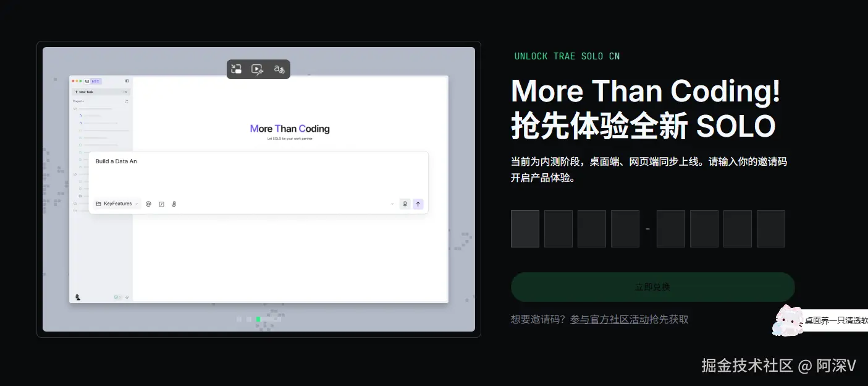Screen dimensions: 868x386
Task: Attach a file using the paperclip icon
Action: [x=174, y=204]
